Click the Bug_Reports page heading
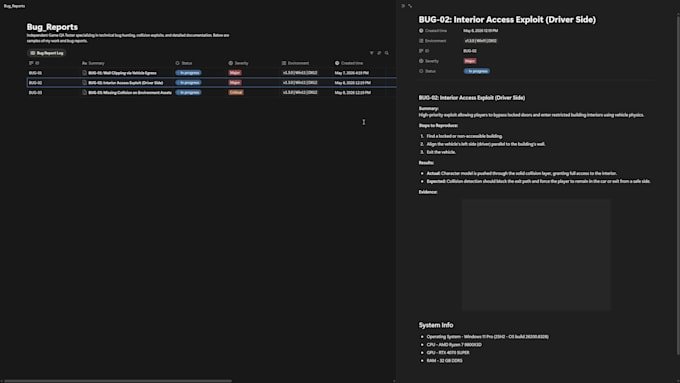Image resolution: width=680 pixels, height=383 pixels. tap(52, 27)
